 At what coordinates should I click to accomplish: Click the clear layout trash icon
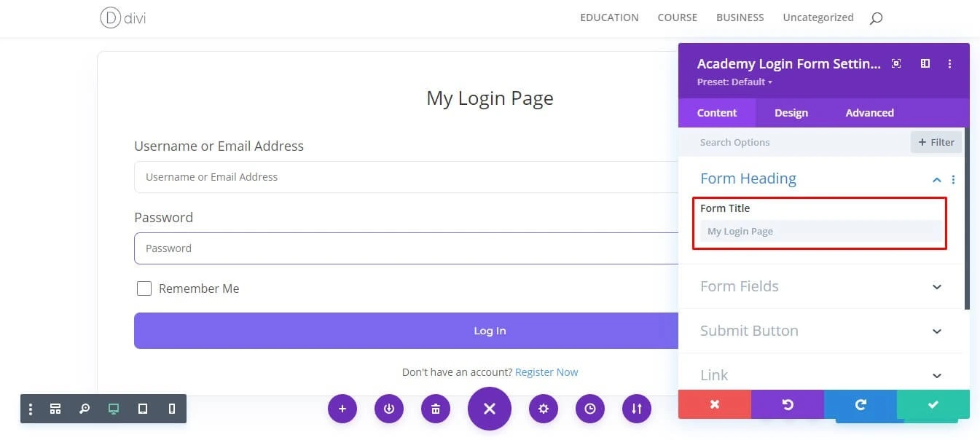[x=436, y=409]
